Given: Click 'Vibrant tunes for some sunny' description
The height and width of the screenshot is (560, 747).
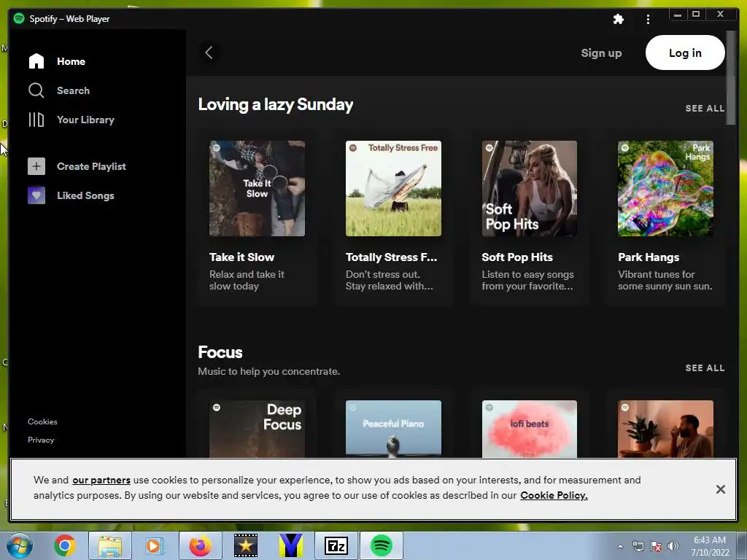Looking at the screenshot, I should pyautogui.click(x=665, y=280).
